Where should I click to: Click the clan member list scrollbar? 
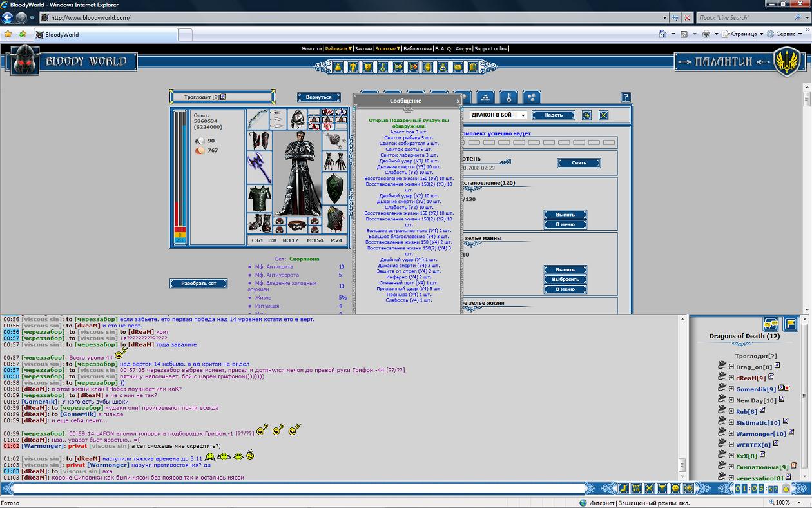[x=806, y=396]
